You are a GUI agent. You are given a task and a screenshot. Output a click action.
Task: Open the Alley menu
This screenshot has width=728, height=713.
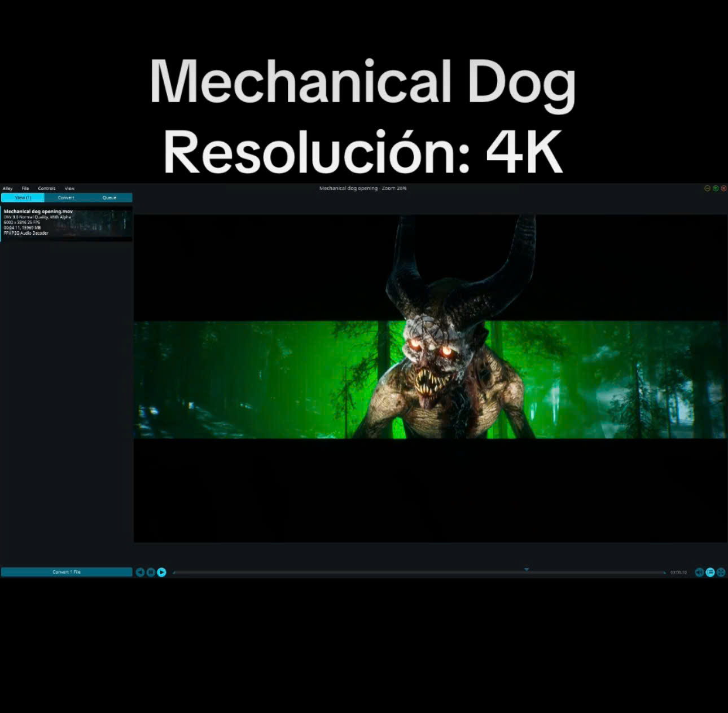click(x=7, y=188)
